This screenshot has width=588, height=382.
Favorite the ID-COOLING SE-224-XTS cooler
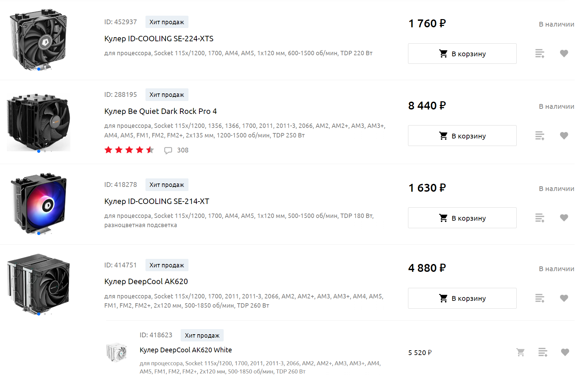coord(564,54)
